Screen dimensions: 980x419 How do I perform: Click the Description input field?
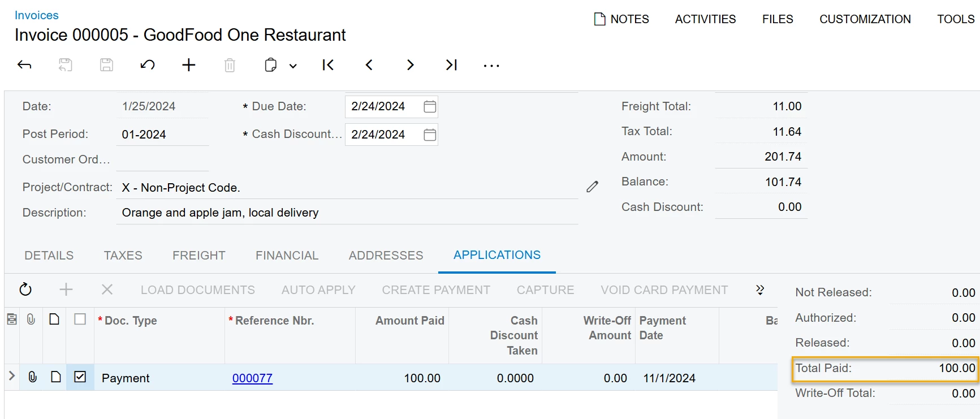pos(347,213)
